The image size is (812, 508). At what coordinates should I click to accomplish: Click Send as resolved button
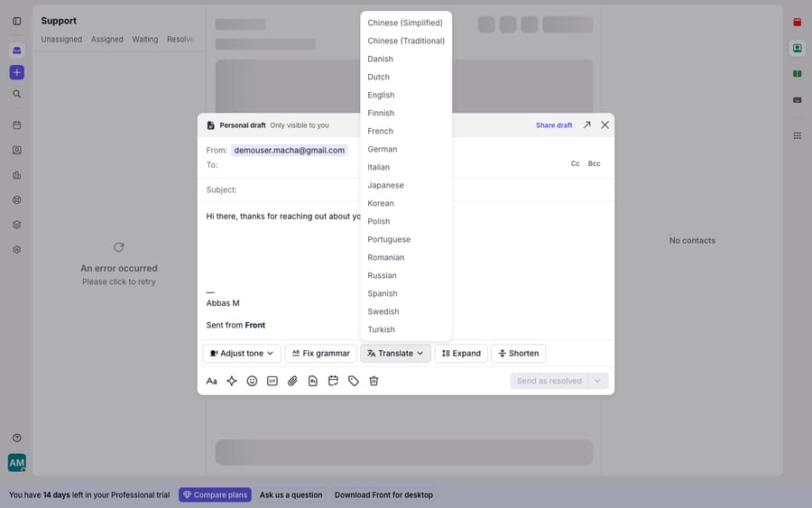pos(549,381)
